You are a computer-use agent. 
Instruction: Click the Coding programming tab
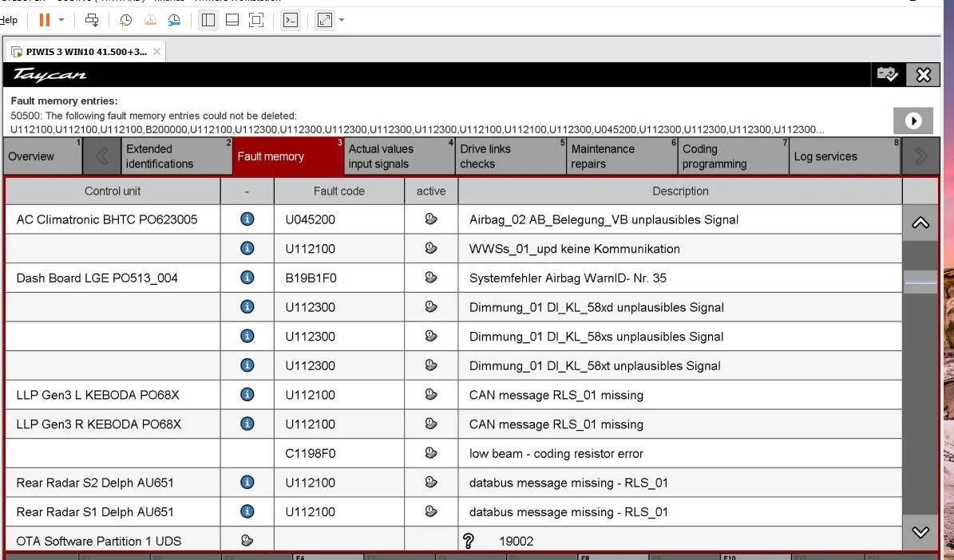point(733,156)
